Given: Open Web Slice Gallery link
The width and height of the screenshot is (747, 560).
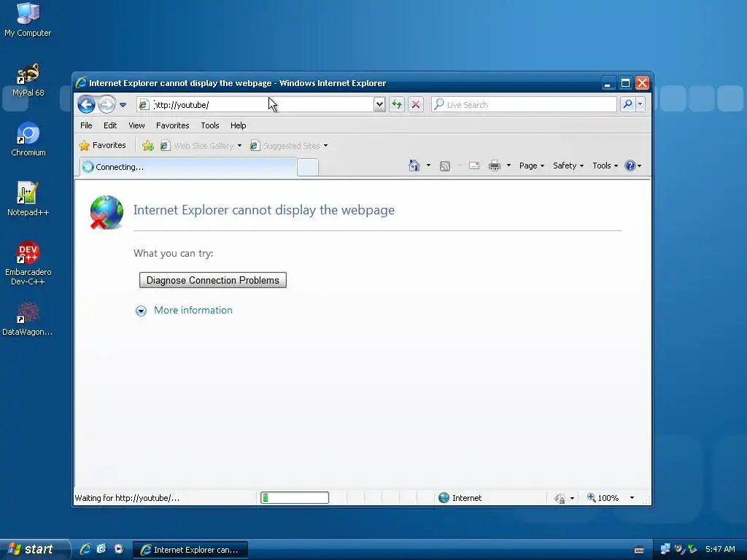Looking at the screenshot, I should (x=198, y=146).
